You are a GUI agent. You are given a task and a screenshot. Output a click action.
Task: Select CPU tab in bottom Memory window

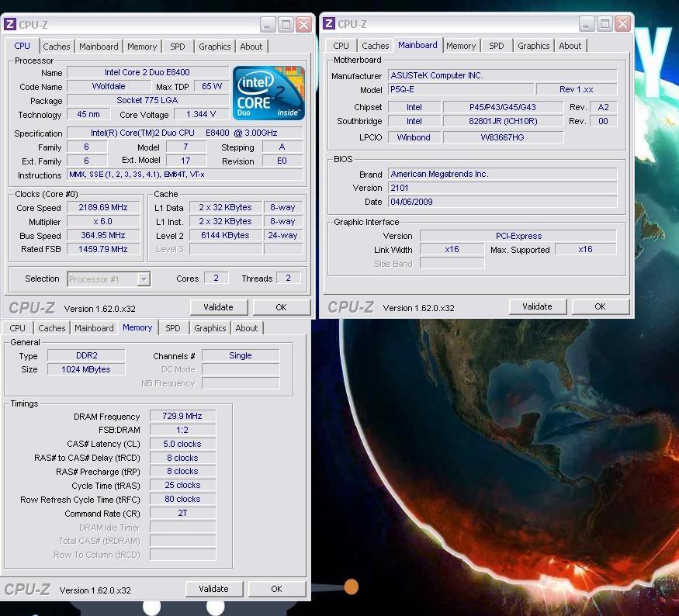point(17,328)
